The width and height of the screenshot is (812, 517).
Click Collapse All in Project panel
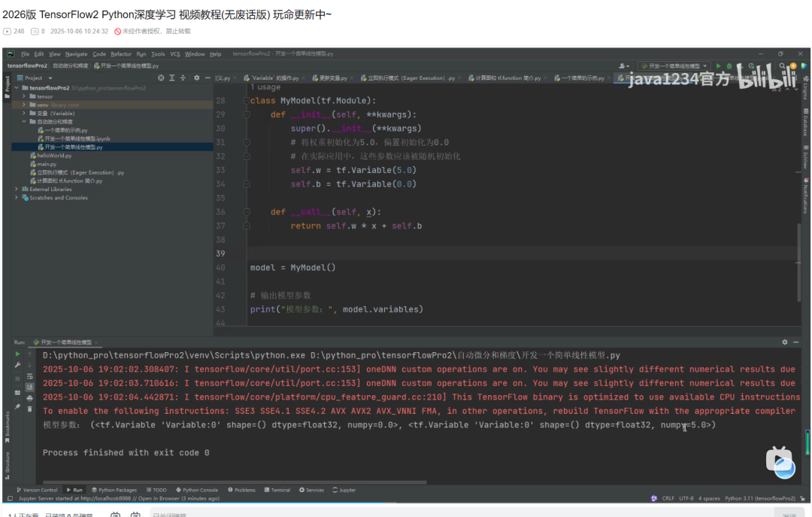coord(183,78)
